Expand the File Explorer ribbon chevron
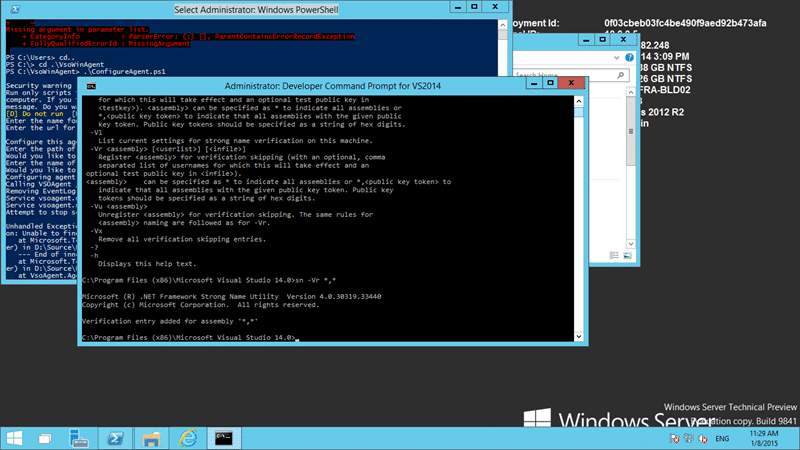 point(616,58)
